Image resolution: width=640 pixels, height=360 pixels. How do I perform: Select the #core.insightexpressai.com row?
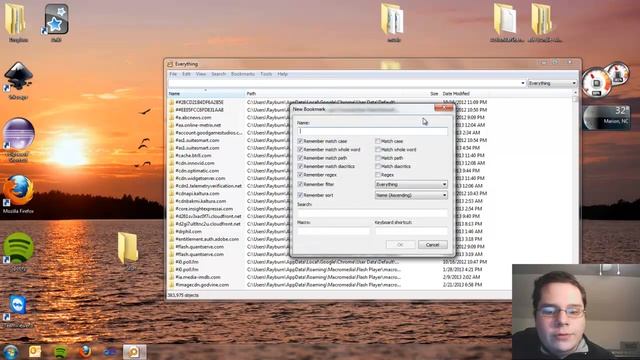204,209
